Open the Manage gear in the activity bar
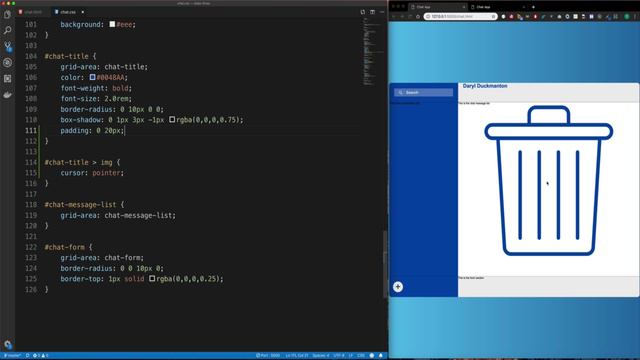Viewport: 640px width, 360px height. pos(7,344)
